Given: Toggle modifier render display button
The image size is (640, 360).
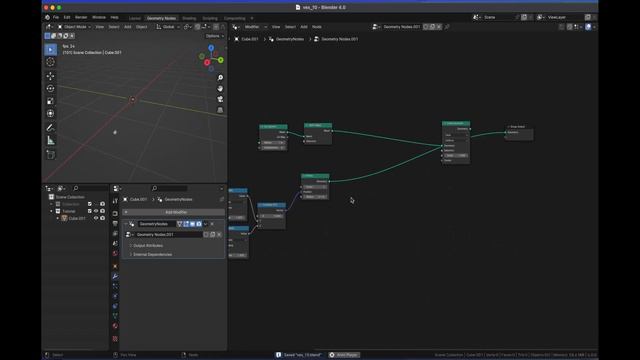Looking at the screenshot, I should [x=199, y=224].
